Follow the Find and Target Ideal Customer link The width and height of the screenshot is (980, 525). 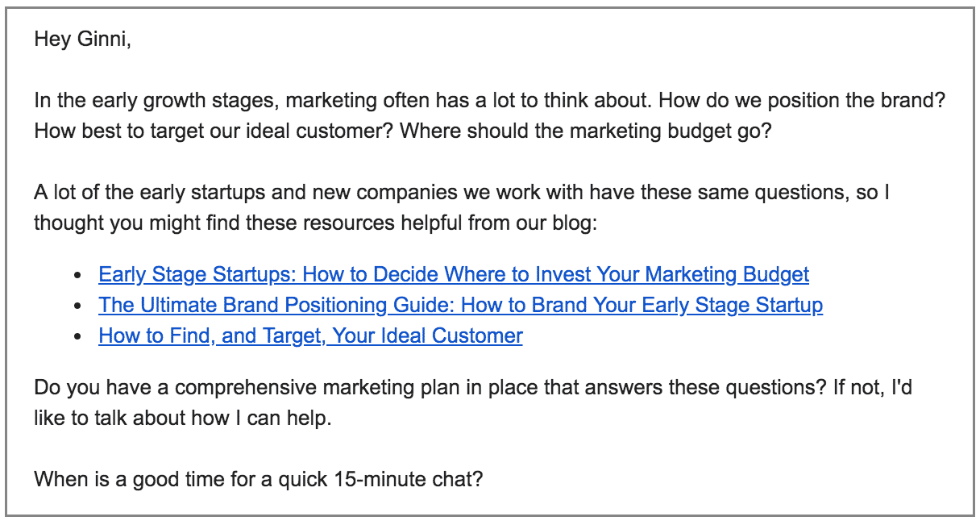coord(310,335)
